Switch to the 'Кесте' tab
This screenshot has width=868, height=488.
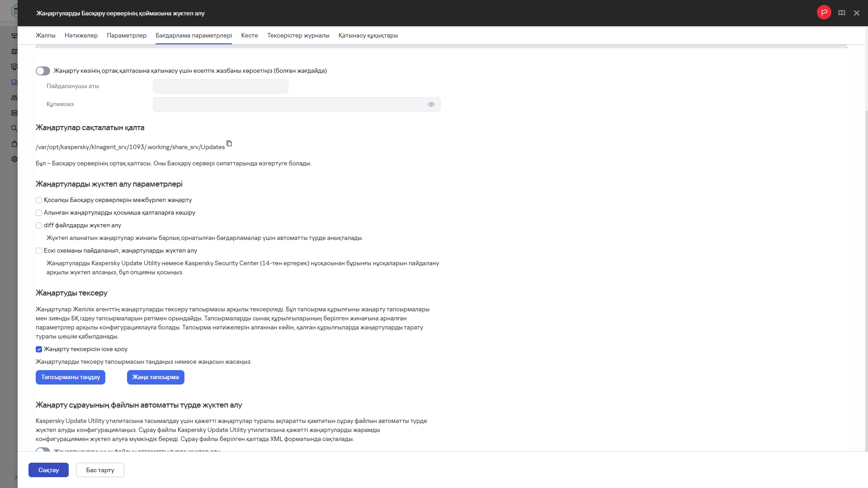(249, 36)
